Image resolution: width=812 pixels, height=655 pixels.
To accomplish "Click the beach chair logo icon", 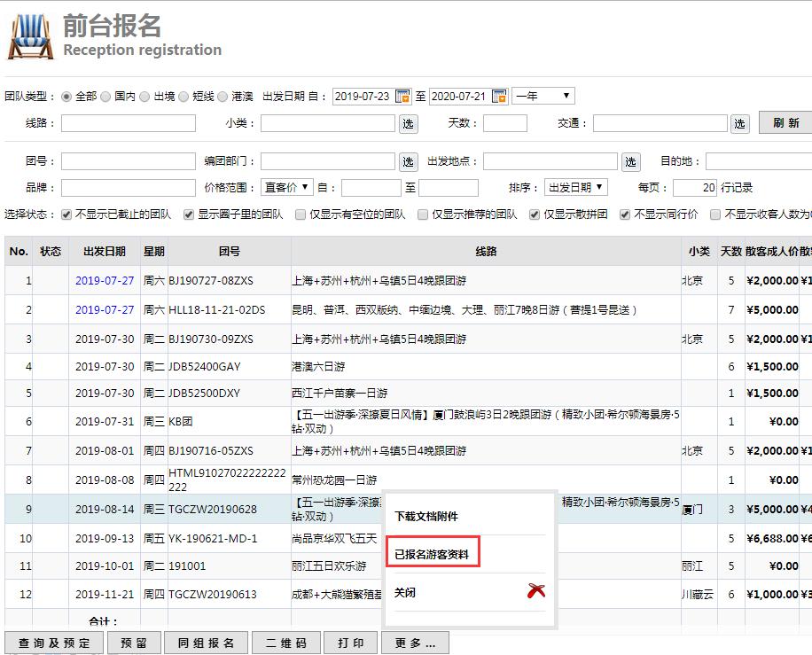I will click(x=30, y=36).
